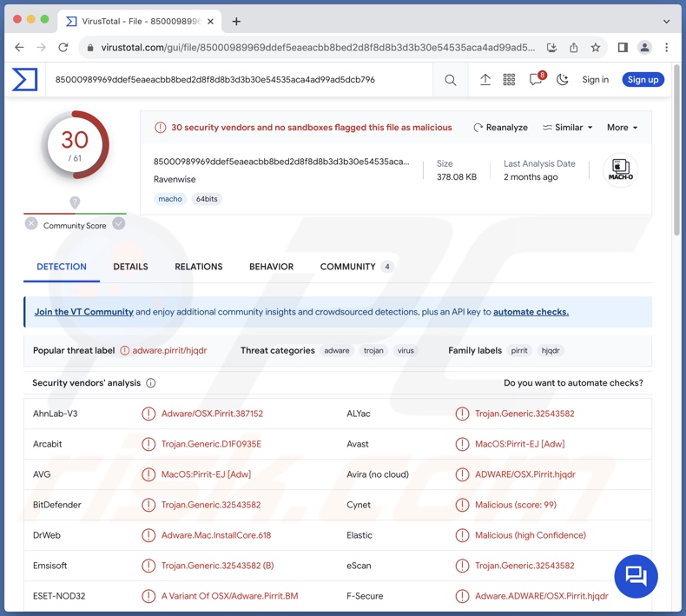Click the search magnifier icon
The image size is (686, 616).
(x=450, y=80)
